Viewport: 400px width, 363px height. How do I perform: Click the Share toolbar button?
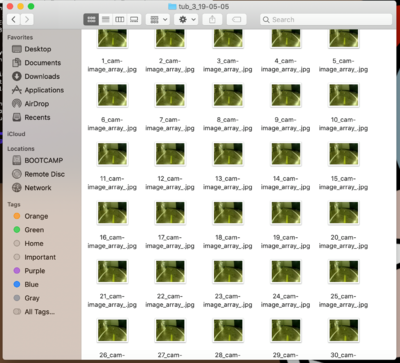tap(212, 20)
